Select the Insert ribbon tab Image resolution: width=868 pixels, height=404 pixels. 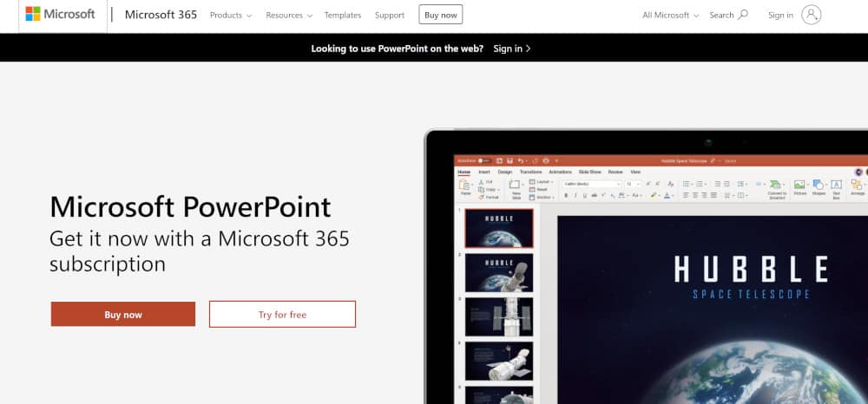[484, 172]
